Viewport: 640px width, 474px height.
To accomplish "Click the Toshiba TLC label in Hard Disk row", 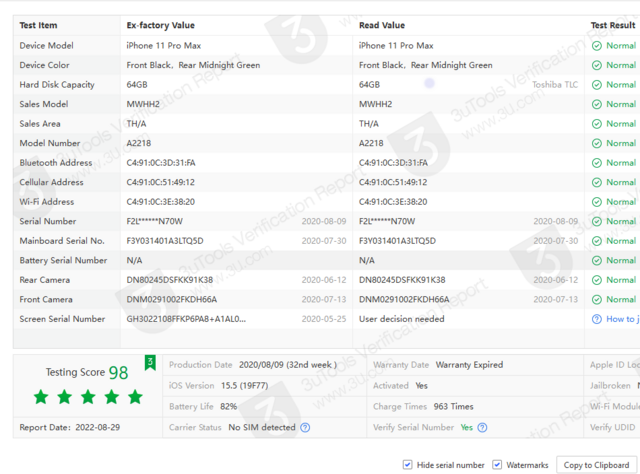I will [x=555, y=85].
